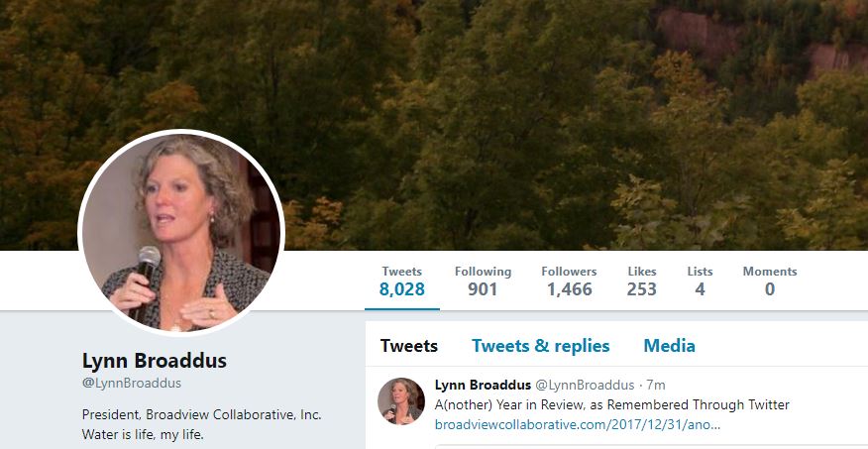The image size is (868, 449).
Task: Open the Likes 253 stat
Action: coord(642,281)
